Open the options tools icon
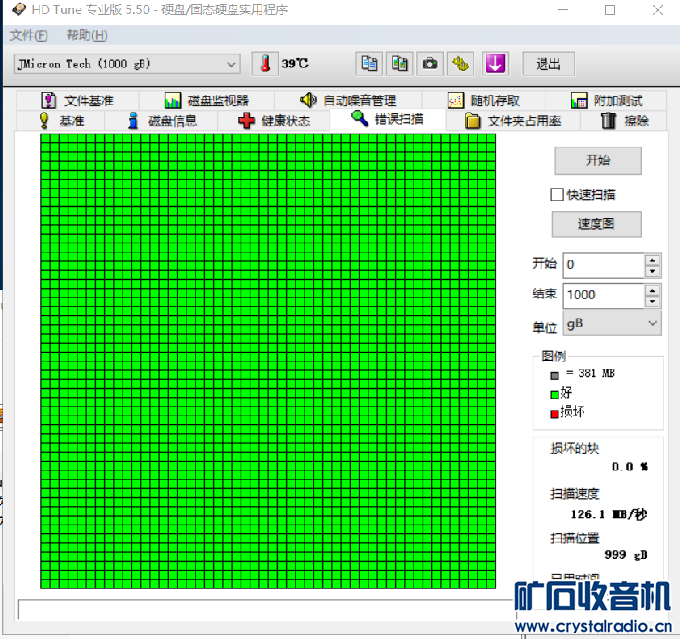This screenshot has height=639, width=680. 460,64
